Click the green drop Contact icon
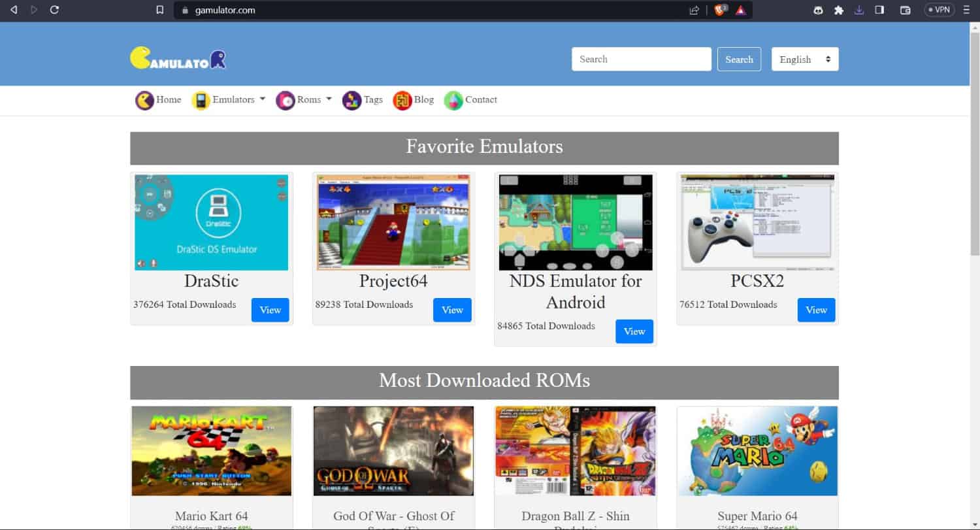 [x=453, y=100]
